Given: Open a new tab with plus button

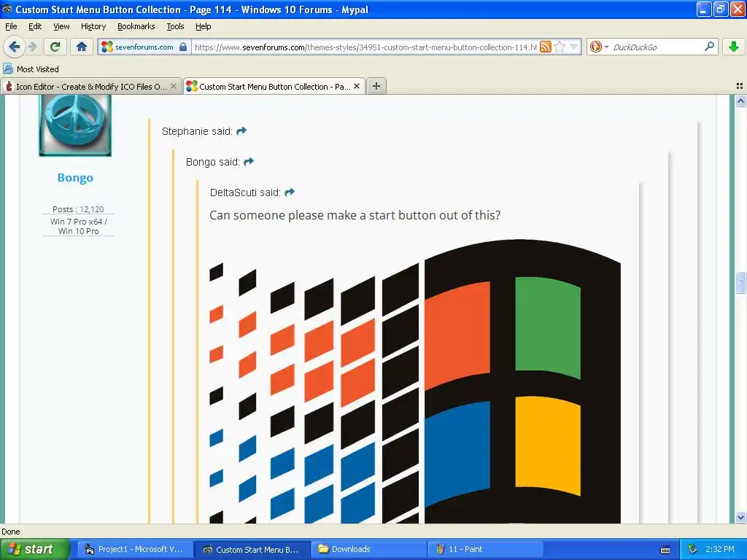Looking at the screenshot, I should tap(376, 86).
